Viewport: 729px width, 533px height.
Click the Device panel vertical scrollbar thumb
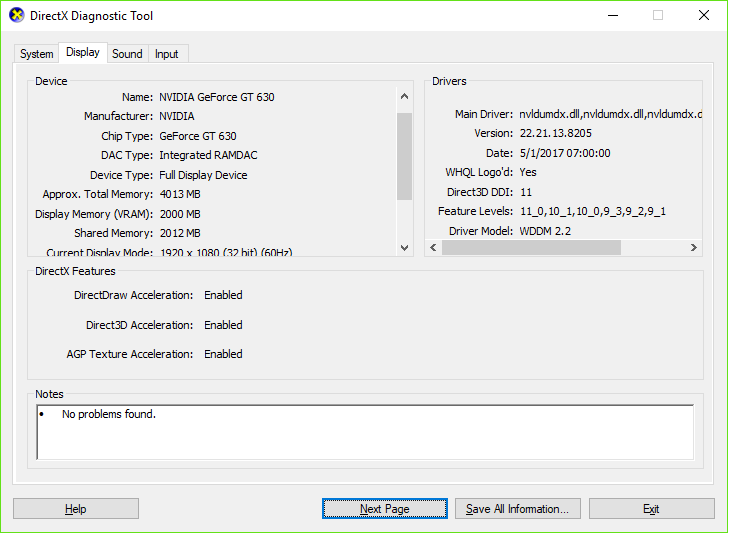404,155
